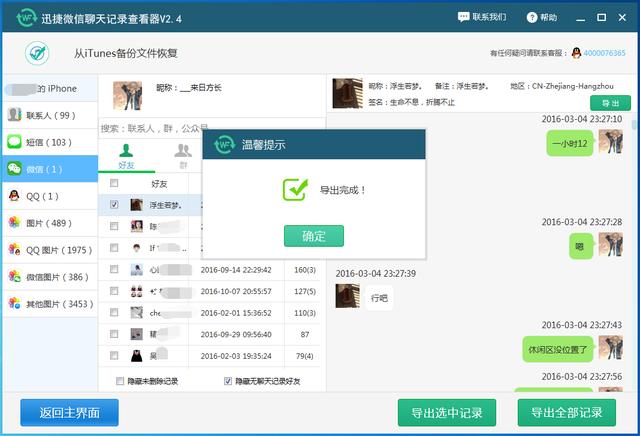Click the iTunes backup restore round icon
This screenshot has height=436, width=640.
click(x=37, y=53)
